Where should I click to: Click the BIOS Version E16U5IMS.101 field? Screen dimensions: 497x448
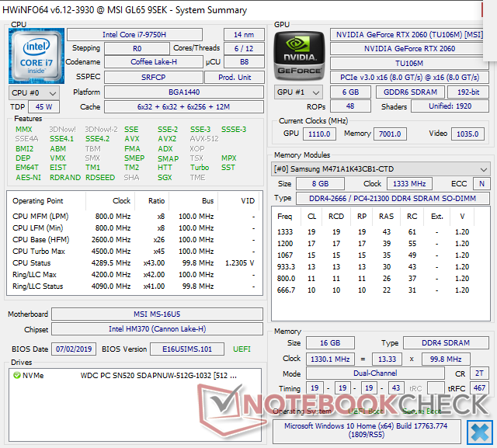[187, 349]
